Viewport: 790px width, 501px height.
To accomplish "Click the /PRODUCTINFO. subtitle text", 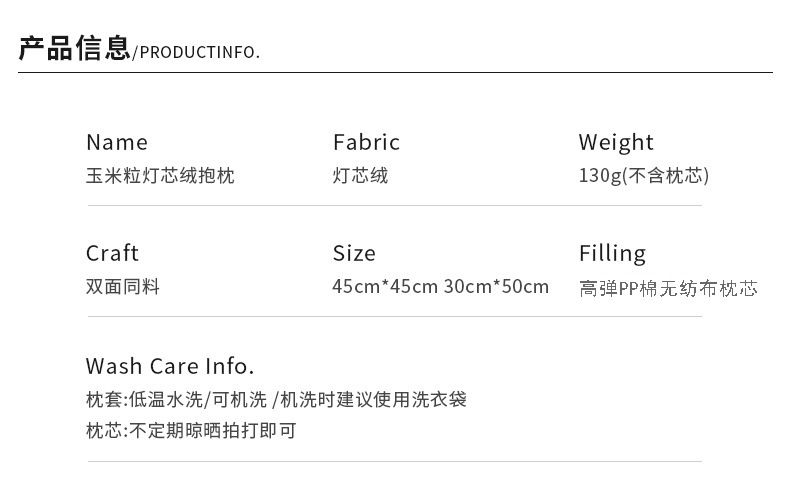I will coord(196,52).
